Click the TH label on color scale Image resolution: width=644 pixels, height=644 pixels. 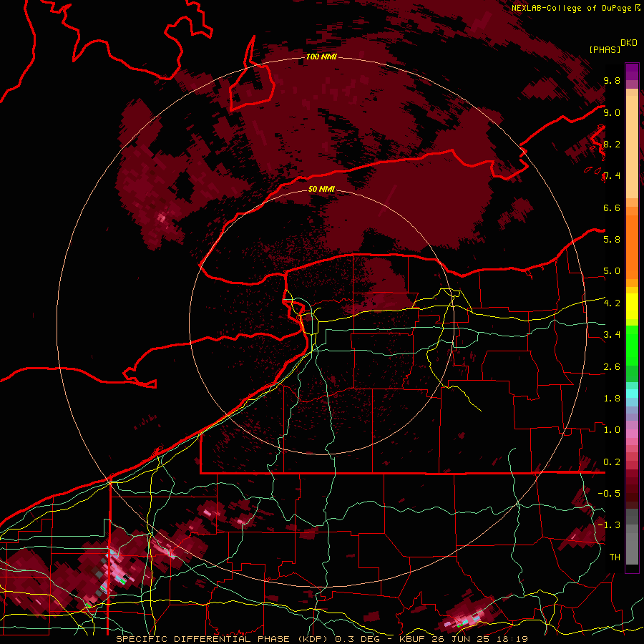(615, 557)
